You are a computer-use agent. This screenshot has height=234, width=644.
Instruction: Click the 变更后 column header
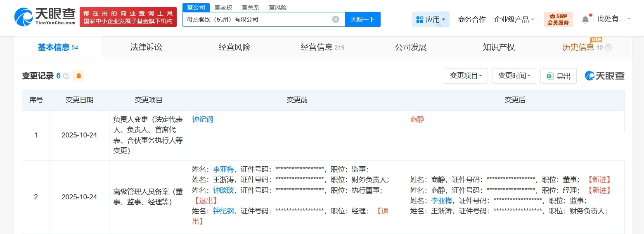[515, 100]
